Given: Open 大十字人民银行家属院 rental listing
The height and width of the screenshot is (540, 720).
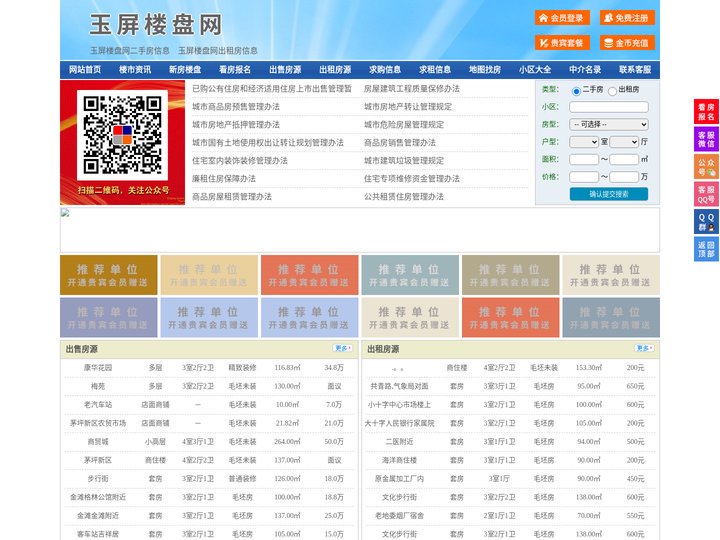Looking at the screenshot, I should (x=399, y=423).
